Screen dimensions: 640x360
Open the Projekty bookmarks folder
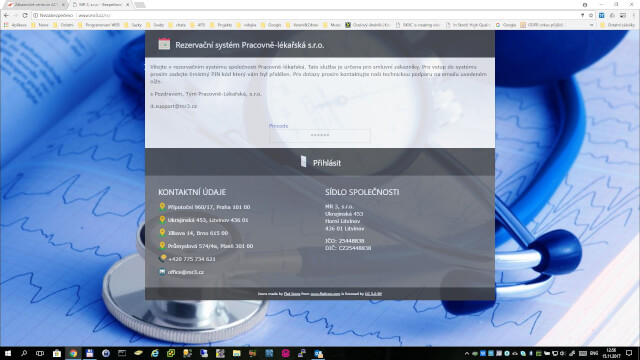click(221, 25)
